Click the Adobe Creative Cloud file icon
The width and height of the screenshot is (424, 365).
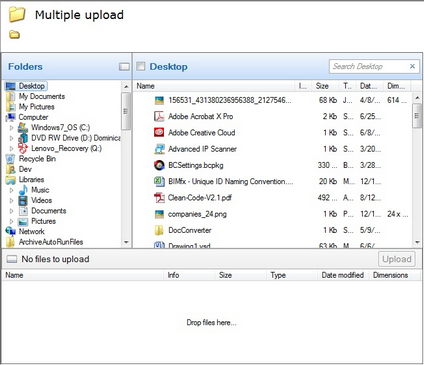[x=159, y=133]
